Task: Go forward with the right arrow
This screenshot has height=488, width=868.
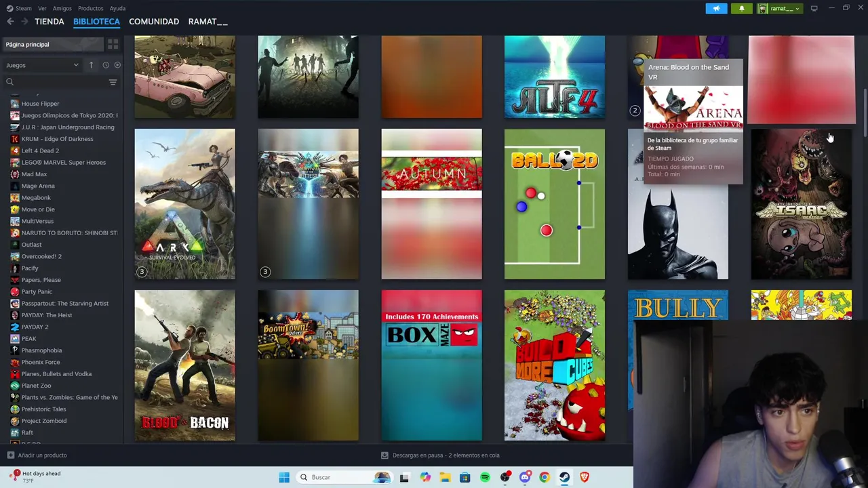Action: tap(24, 22)
